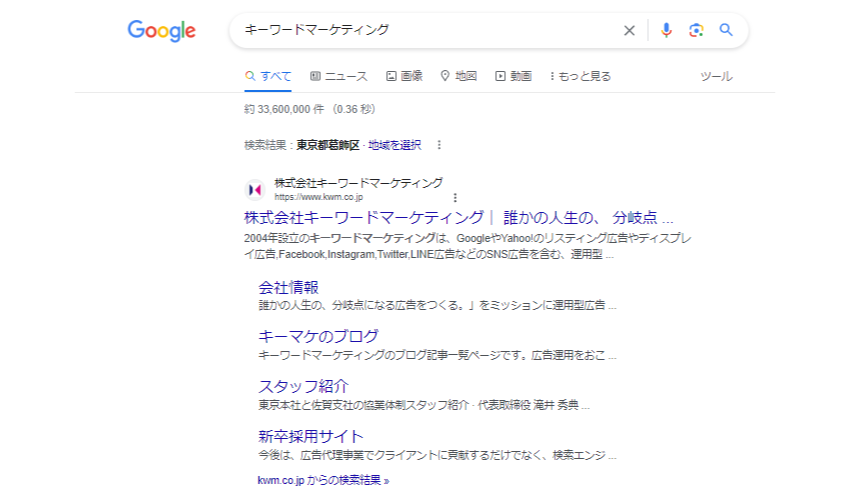Click kwm.co.jp からの検索結果 link
Image resolution: width=850 pixels, height=494 pixels.
tap(323, 480)
